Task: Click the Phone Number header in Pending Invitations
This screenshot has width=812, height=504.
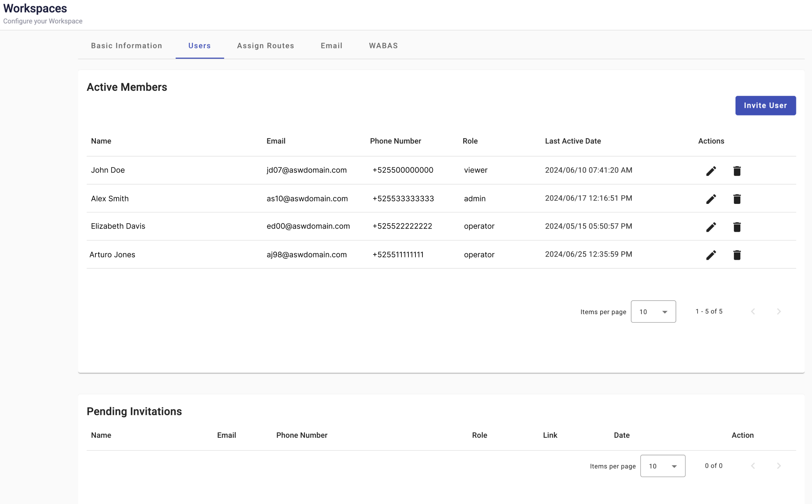Action: pyautogui.click(x=302, y=435)
